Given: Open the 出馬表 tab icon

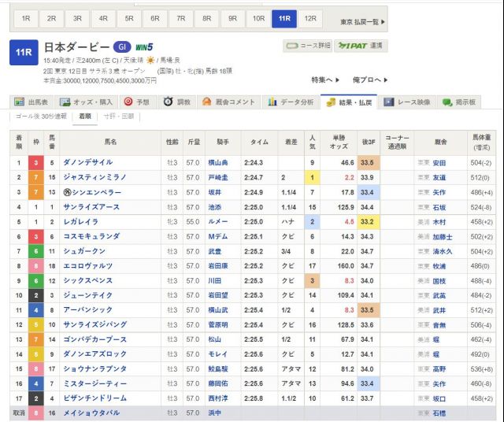Looking at the screenshot, I should point(31,102).
